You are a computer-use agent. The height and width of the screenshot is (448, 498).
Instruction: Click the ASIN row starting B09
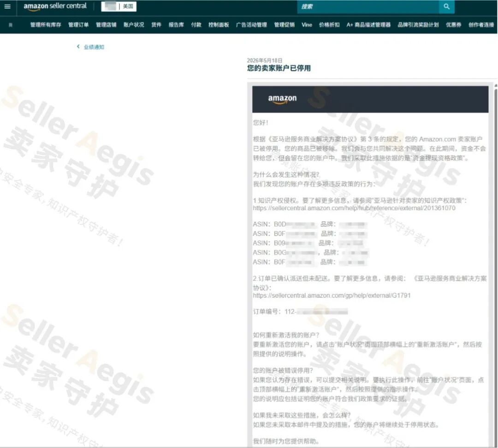pyautogui.click(x=308, y=243)
